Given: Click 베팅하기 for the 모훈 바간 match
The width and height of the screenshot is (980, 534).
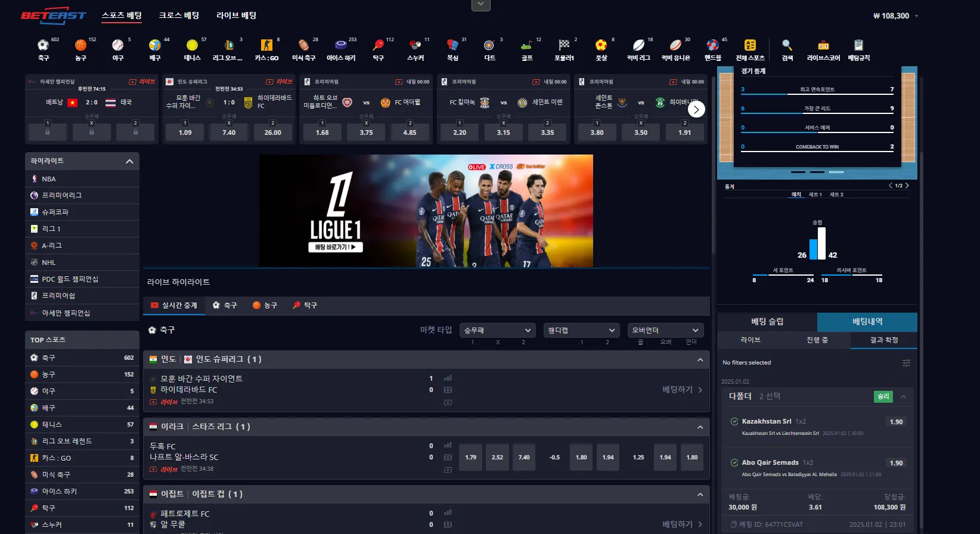Looking at the screenshot, I should click(683, 390).
